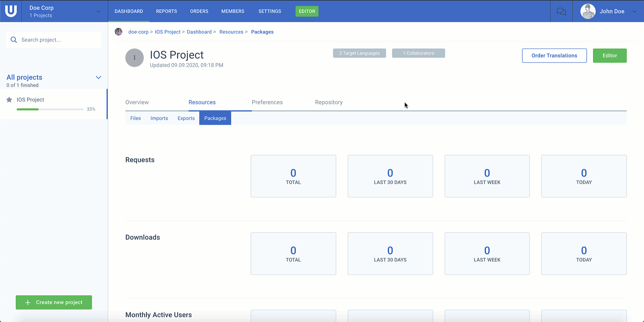Click the Requests LAST 30 DAYS card

[390, 176]
